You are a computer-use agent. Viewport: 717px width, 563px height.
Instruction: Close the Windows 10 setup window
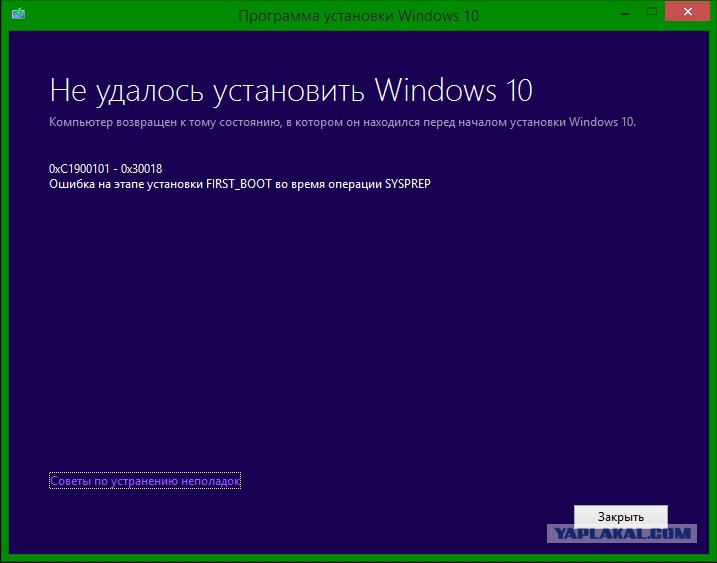[x=687, y=11]
